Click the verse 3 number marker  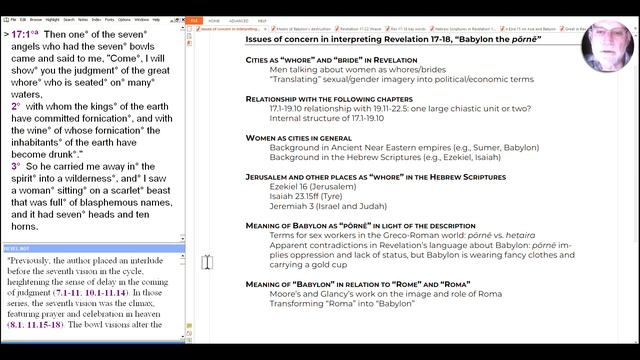coord(16,167)
